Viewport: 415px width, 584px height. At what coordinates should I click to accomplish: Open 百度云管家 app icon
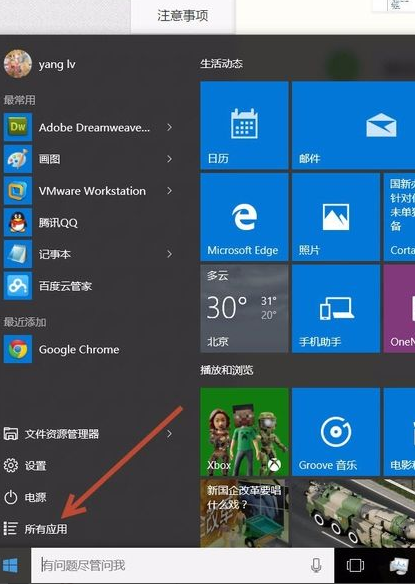pyautogui.click(x=18, y=286)
